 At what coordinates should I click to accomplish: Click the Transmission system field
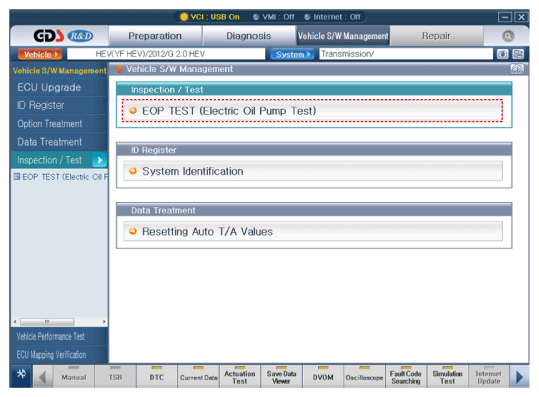[x=406, y=54]
